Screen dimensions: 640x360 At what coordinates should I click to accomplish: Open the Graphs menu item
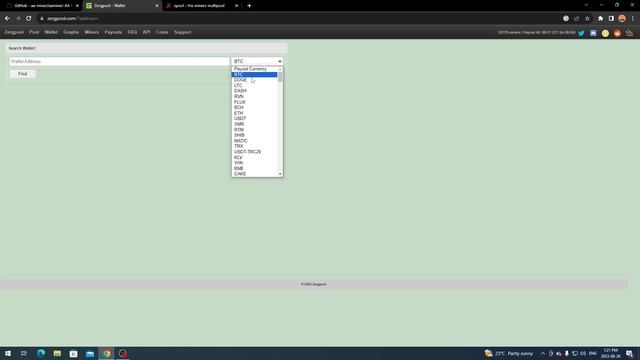[71, 32]
